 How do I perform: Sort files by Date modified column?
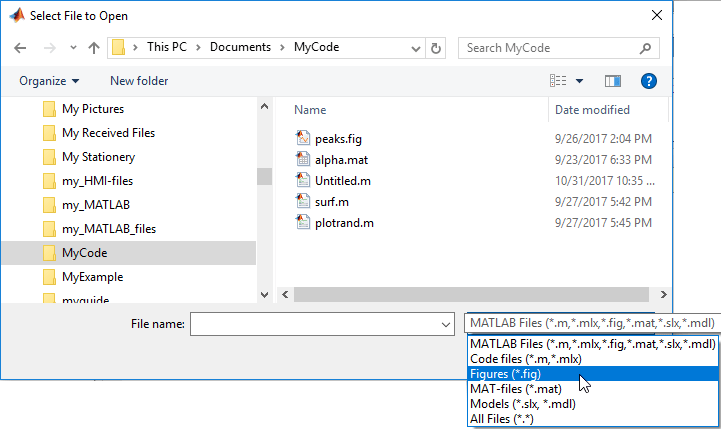[x=592, y=110]
